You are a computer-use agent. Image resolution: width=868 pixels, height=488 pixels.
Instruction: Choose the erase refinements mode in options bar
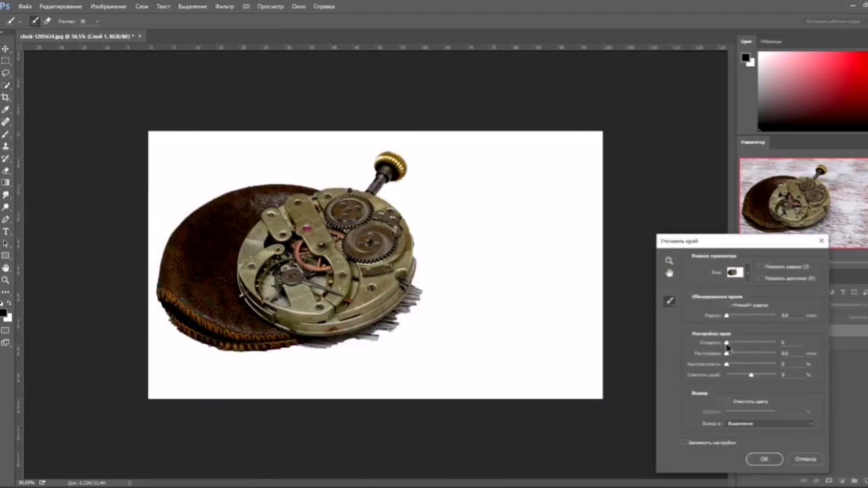[x=47, y=21]
